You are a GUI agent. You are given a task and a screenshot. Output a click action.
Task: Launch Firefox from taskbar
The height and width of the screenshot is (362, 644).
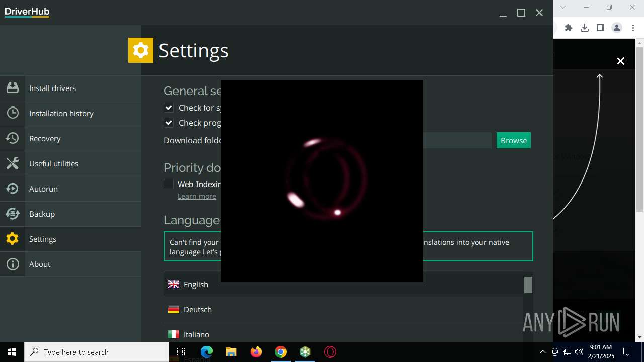256,352
